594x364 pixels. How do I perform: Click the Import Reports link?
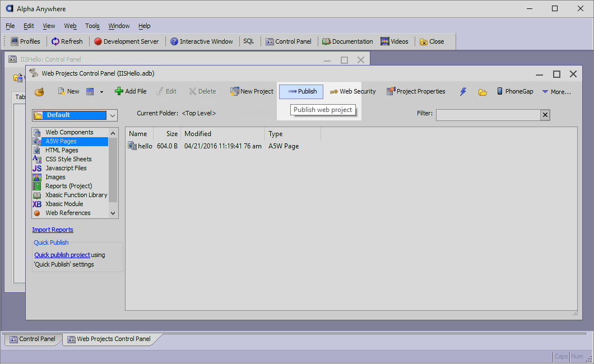53,230
